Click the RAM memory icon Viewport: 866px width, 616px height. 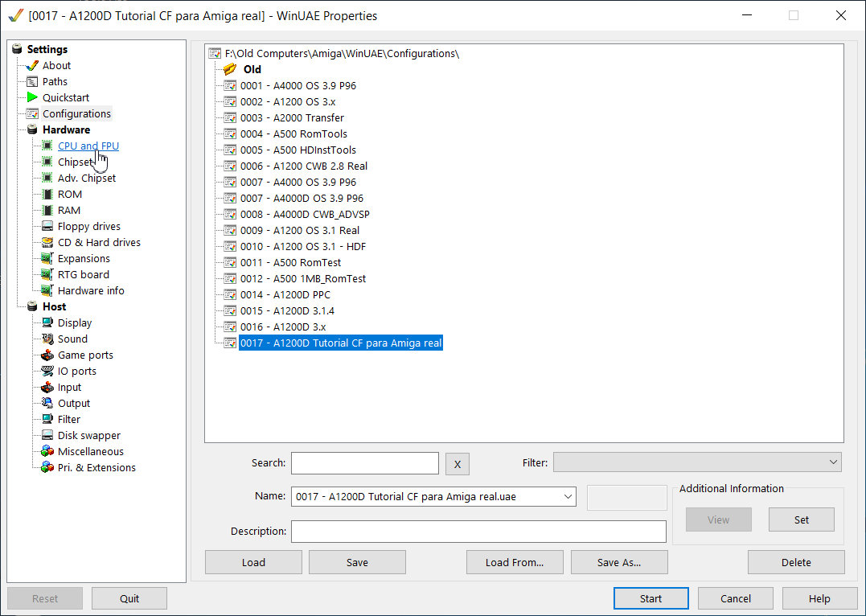pyautogui.click(x=47, y=210)
